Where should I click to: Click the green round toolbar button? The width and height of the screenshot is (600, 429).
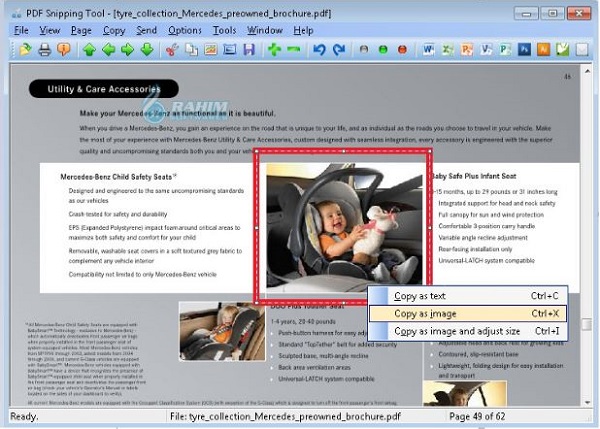click(x=383, y=50)
